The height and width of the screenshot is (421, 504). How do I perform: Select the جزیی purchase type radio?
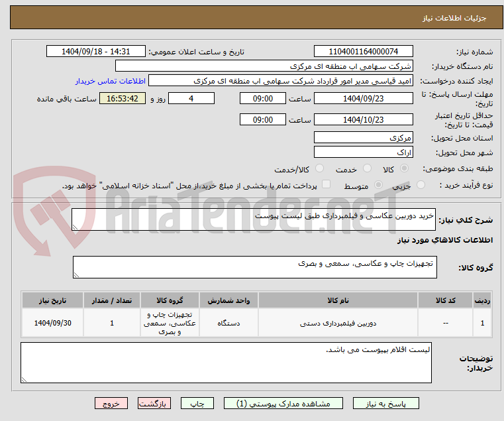click(421, 185)
